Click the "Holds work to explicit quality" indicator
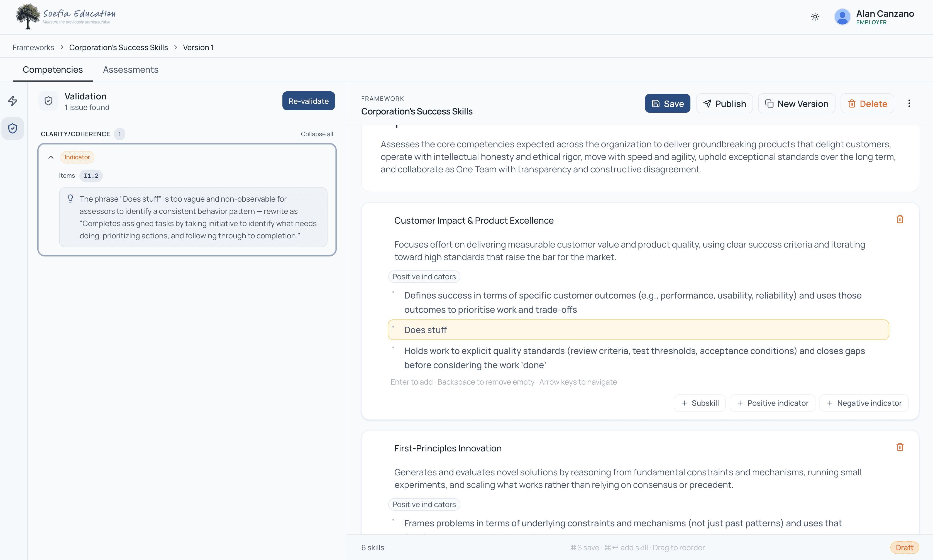The height and width of the screenshot is (560, 933). (634, 358)
